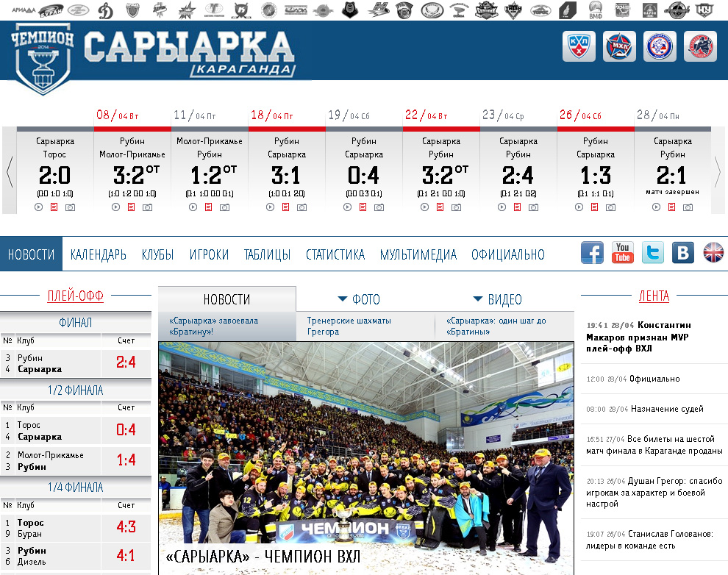
Task: Open protocol of the 28/04 Сарыарка–Рубин 2:1 match
Action: tap(672, 207)
